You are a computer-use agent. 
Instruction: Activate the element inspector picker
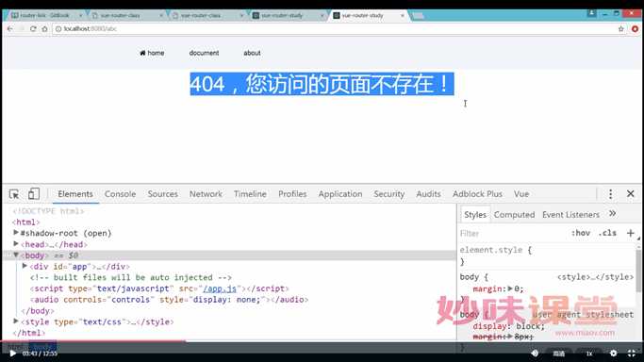click(14, 193)
